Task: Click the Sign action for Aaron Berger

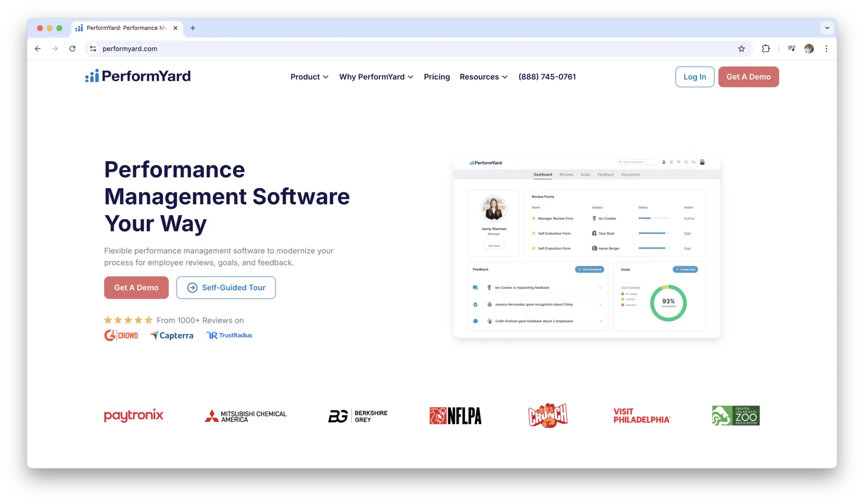Action: point(687,248)
